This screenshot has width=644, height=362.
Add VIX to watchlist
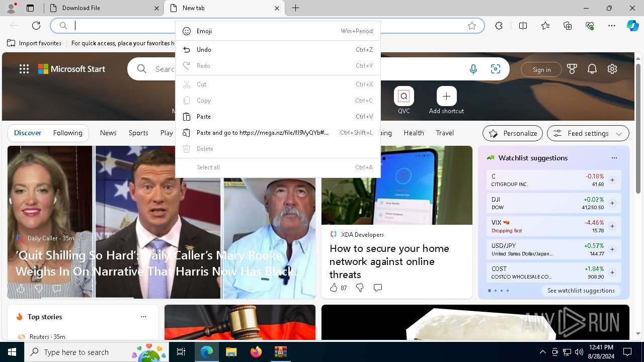tap(612, 226)
